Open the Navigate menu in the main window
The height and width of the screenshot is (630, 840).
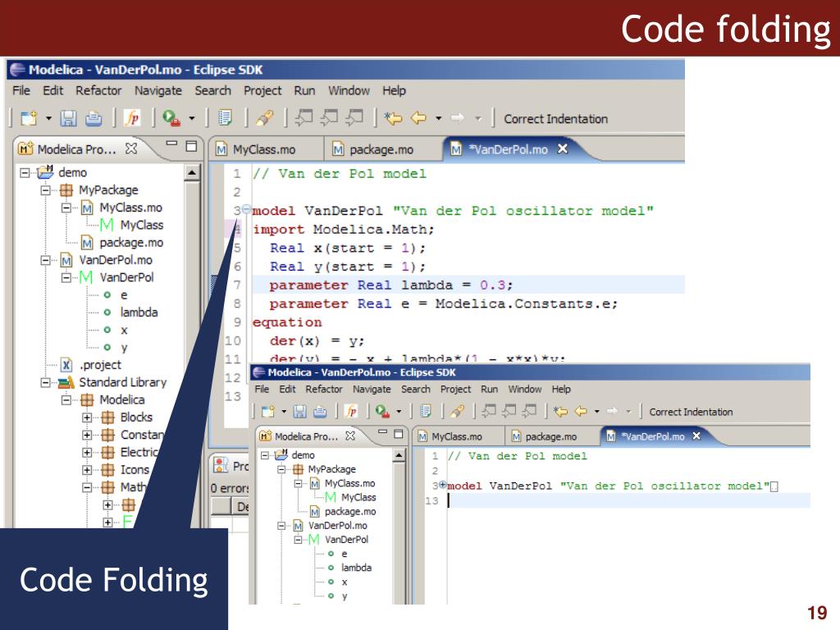pos(158,90)
